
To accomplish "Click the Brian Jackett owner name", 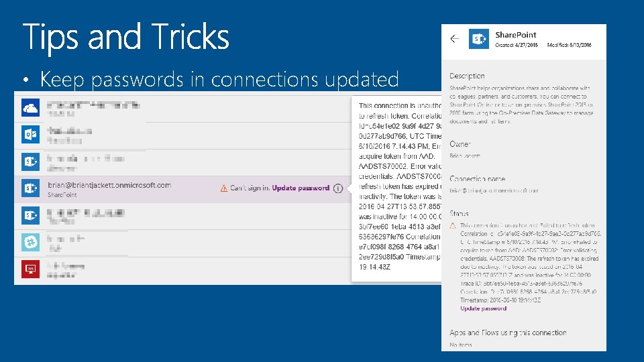I will pyautogui.click(x=464, y=156).
